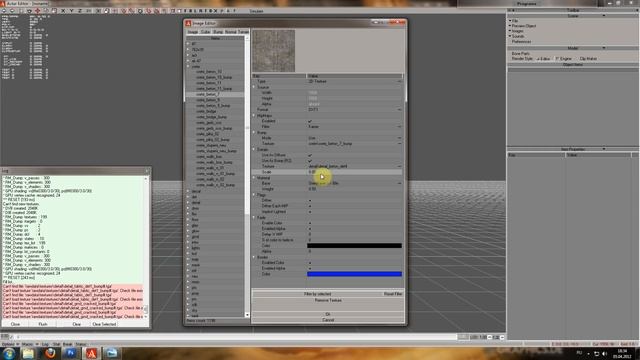Expand the decal folder in texture tree
Viewport: 640px width, 360px height.
(188, 191)
